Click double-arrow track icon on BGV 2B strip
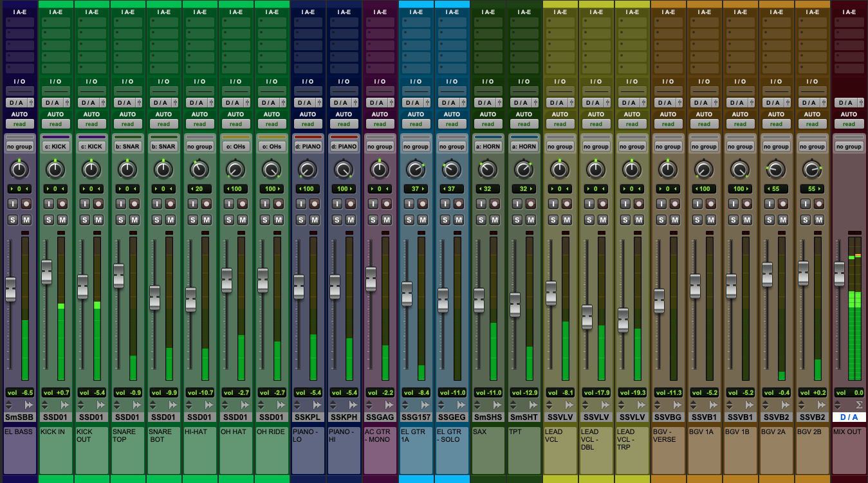The width and height of the screenshot is (868, 483). (x=822, y=405)
